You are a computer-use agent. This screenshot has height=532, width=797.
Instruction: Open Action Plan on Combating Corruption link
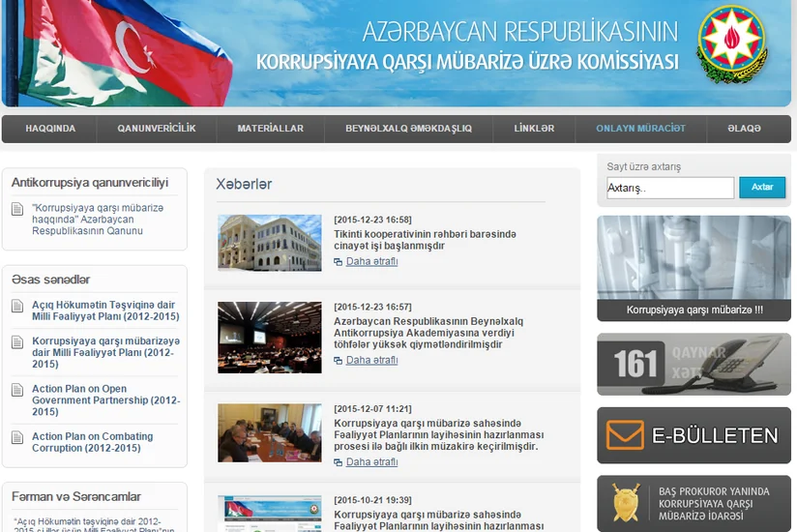pyautogui.click(x=93, y=442)
